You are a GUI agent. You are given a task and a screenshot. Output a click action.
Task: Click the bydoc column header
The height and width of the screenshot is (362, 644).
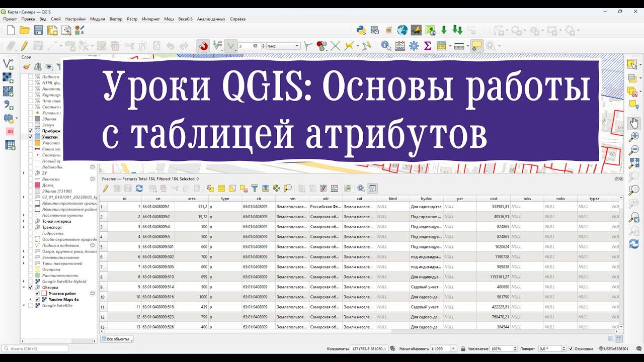pyautogui.click(x=426, y=199)
